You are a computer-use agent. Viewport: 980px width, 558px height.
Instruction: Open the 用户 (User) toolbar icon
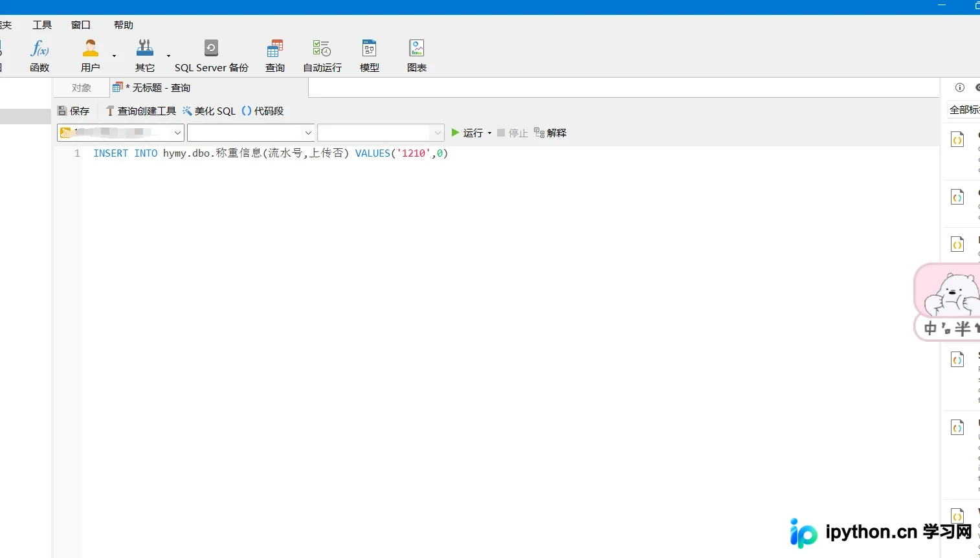tap(91, 56)
